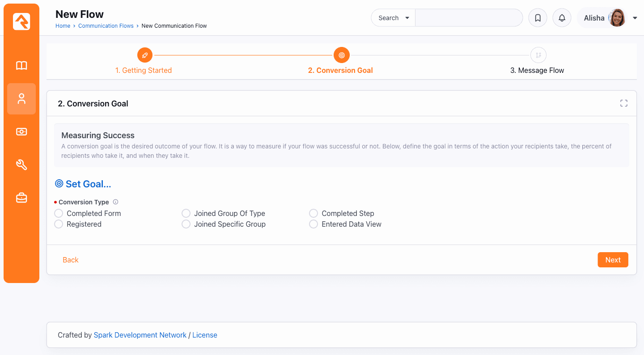Select the Finance money icon in the sidebar
644x355 pixels.
pos(21,131)
